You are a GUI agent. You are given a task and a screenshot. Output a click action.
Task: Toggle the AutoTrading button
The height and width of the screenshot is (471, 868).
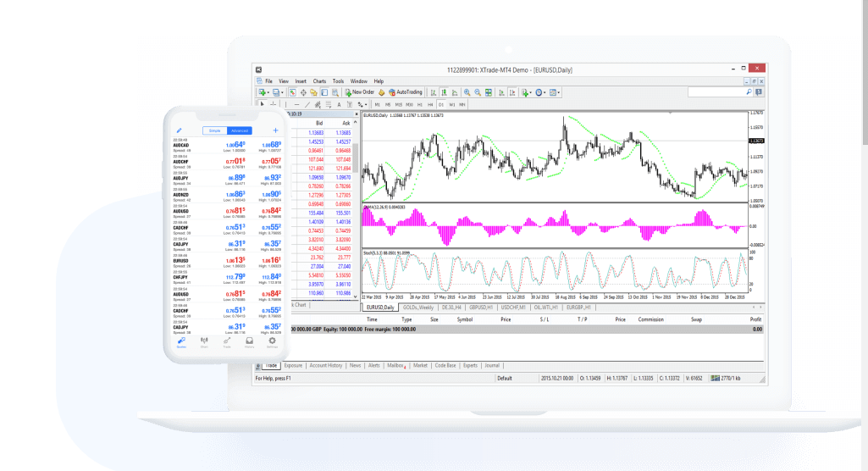[x=406, y=92]
